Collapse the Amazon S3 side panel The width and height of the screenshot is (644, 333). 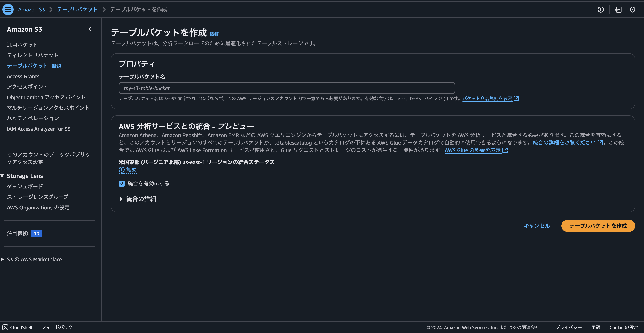point(90,29)
